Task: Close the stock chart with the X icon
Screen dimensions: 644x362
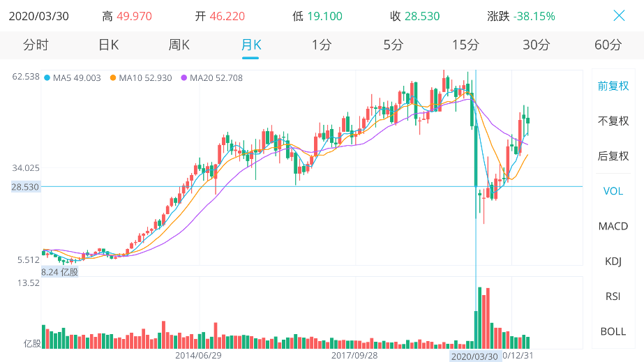Action: (x=619, y=15)
